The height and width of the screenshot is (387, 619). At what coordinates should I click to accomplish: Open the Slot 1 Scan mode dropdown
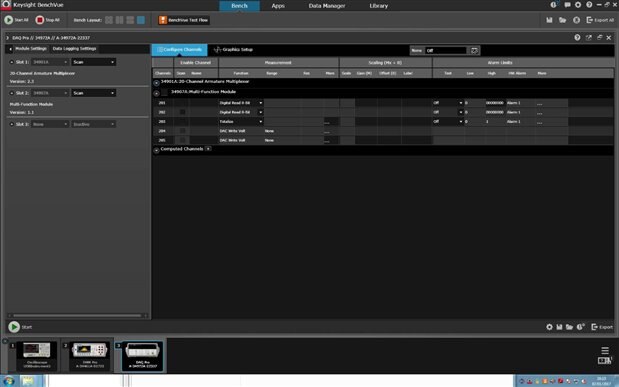[94, 62]
